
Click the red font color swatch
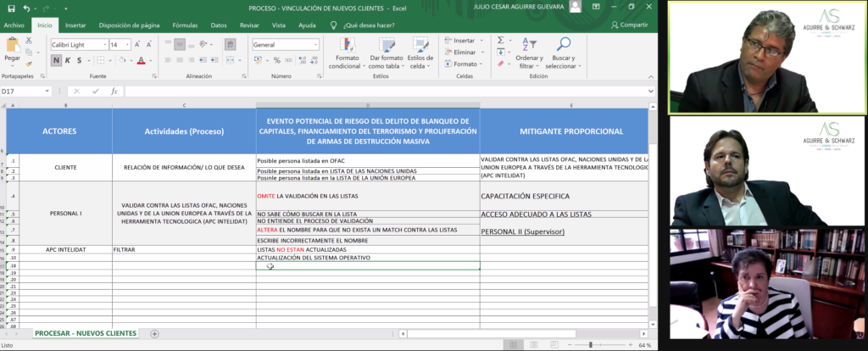click(141, 61)
